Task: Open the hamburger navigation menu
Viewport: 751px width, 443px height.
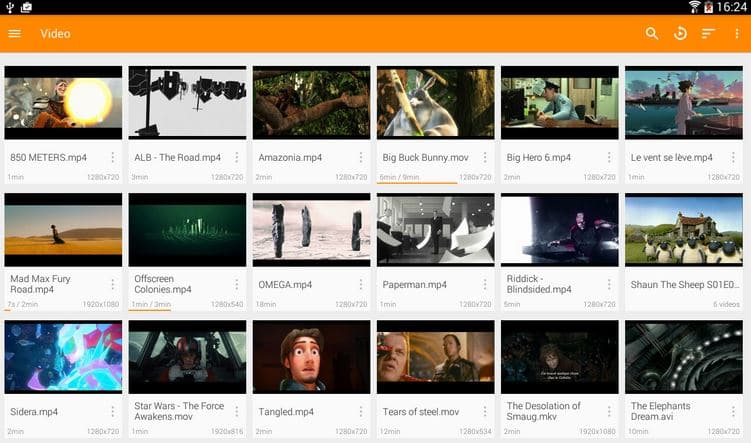Action: [x=14, y=34]
